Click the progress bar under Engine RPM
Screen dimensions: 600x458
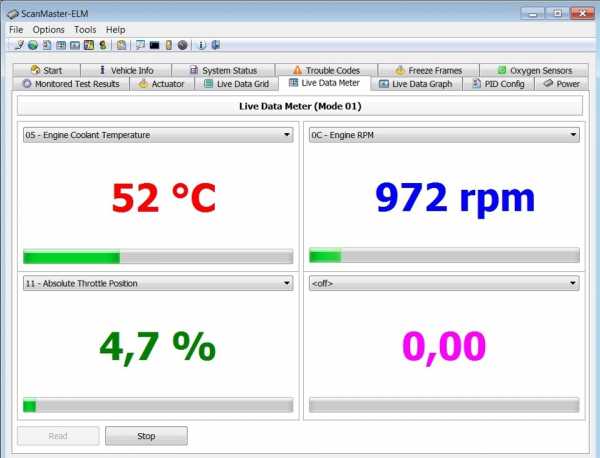tap(444, 256)
